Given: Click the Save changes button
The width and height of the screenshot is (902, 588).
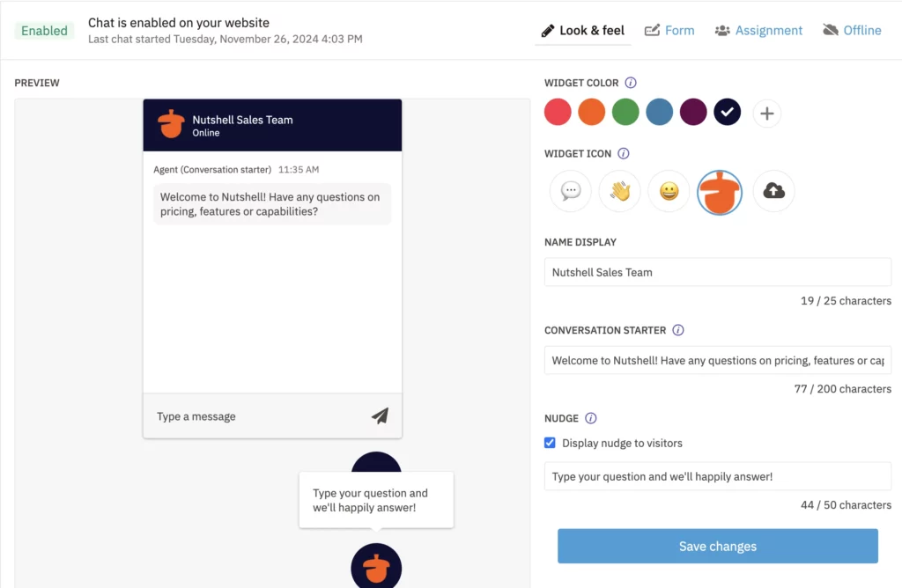Looking at the screenshot, I should click(x=718, y=546).
